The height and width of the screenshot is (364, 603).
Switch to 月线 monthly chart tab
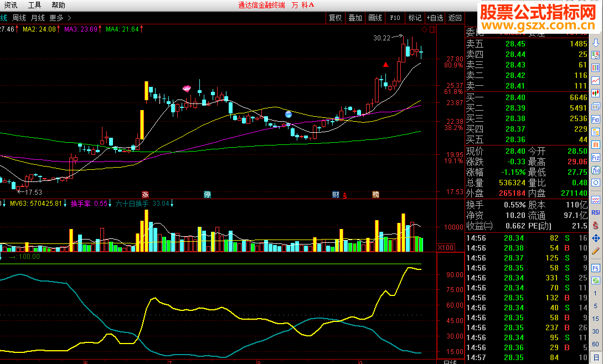[x=38, y=18]
